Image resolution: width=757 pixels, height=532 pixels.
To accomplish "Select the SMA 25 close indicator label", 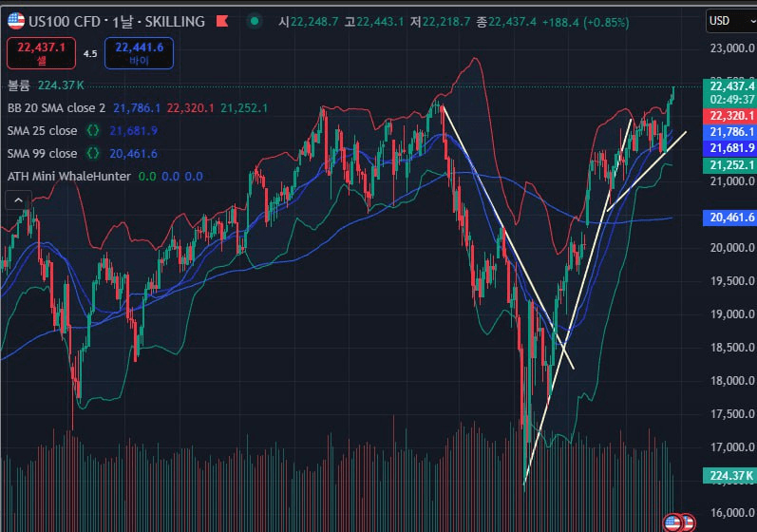I will (42, 131).
